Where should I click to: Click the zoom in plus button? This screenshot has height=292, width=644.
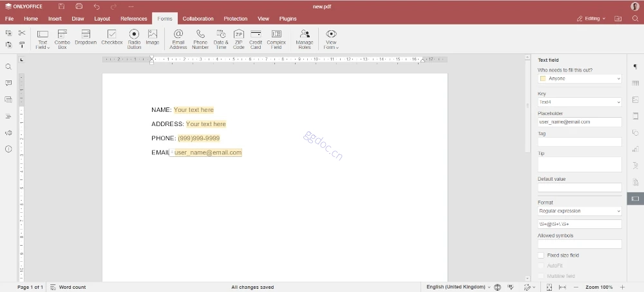tap(622, 287)
